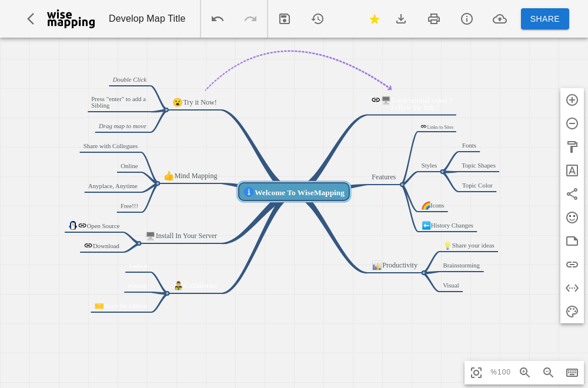Image resolution: width=588 pixels, height=388 pixels.
Task: Collapse the 'Collaborate' branch node
Action: pyautogui.click(x=167, y=293)
